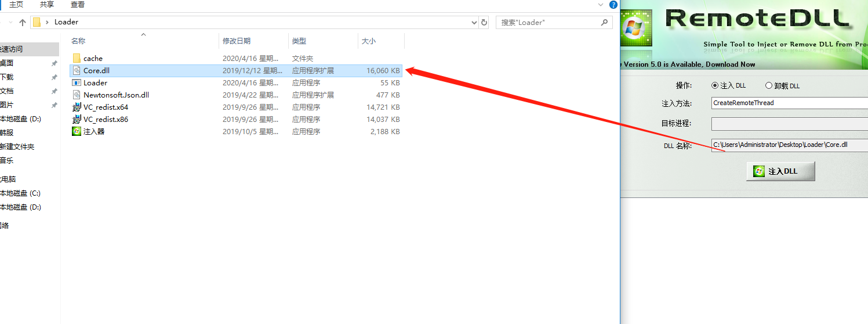Image resolution: width=868 pixels, height=324 pixels.
Task: Click the 目标进程 field in RemoteDLL
Action: (790, 124)
